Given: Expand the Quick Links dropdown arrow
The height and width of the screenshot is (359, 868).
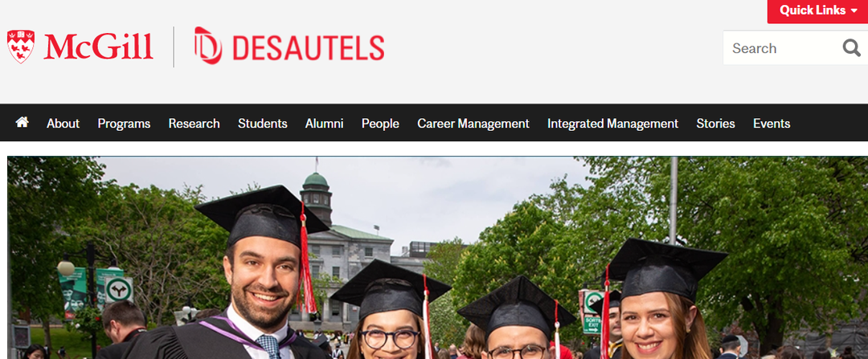Looking at the screenshot, I should [x=854, y=10].
